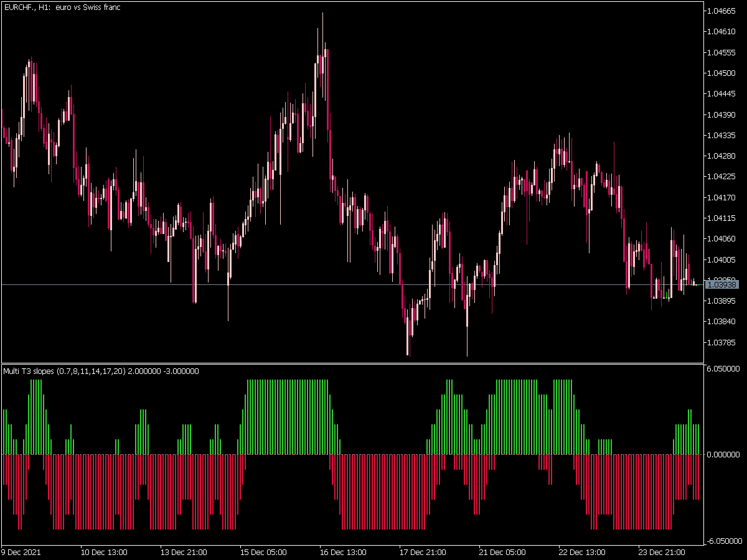Click the 1.04390 price axis label
This screenshot has width=747, height=560.
722,114
